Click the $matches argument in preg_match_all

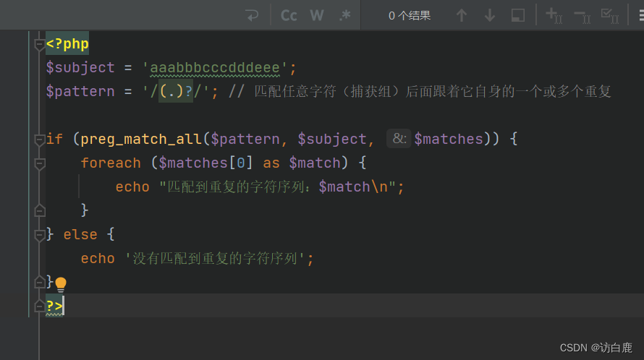pos(449,139)
